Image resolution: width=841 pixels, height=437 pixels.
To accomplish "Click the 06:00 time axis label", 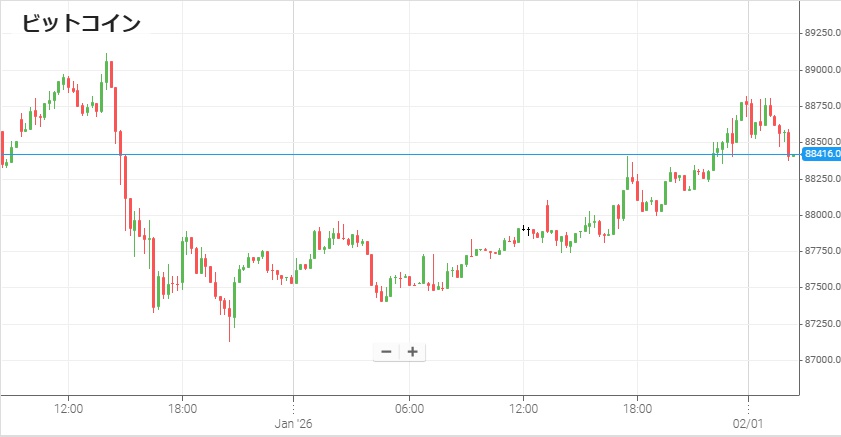I will [410, 408].
